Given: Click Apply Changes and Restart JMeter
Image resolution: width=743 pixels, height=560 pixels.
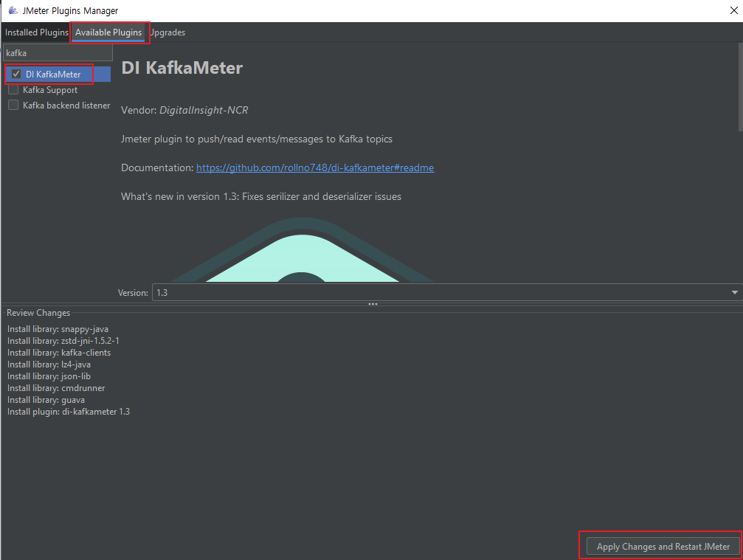Looking at the screenshot, I should point(663,546).
